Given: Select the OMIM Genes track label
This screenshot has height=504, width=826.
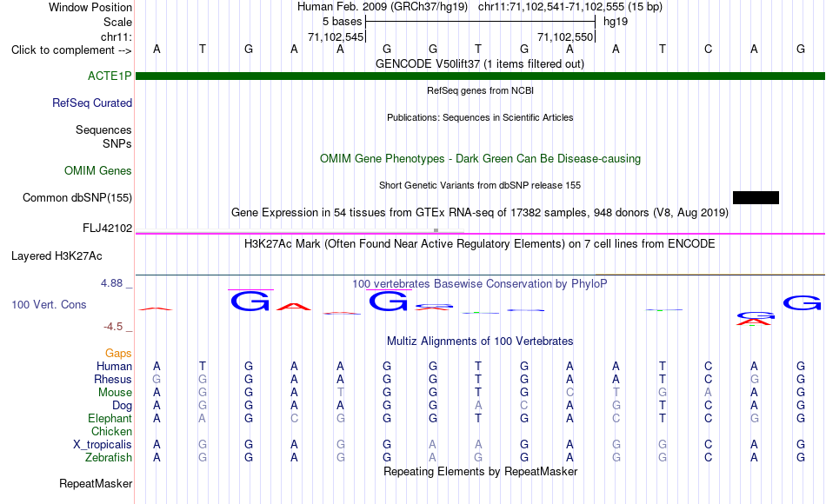Looking at the screenshot, I should (98, 170).
